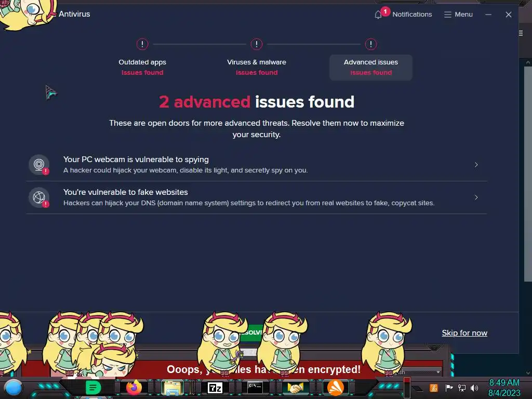The width and height of the screenshot is (532, 399).
Task: Expand the webcam spying issue chevron
Action: click(x=476, y=165)
